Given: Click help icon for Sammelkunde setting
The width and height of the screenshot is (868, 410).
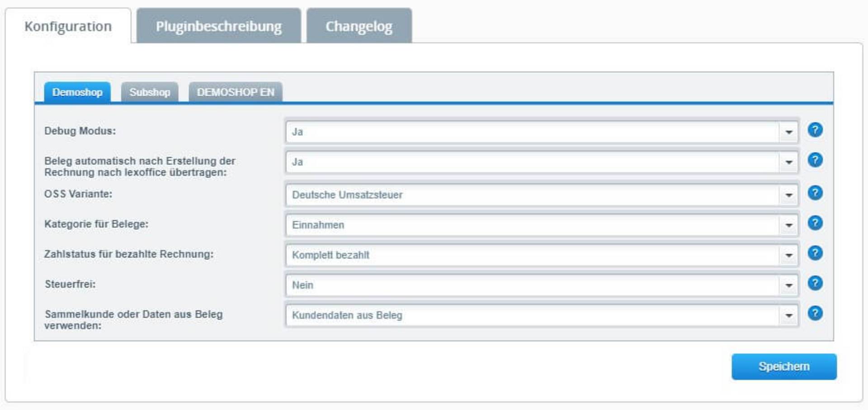Looking at the screenshot, I should tap(815, 313).
